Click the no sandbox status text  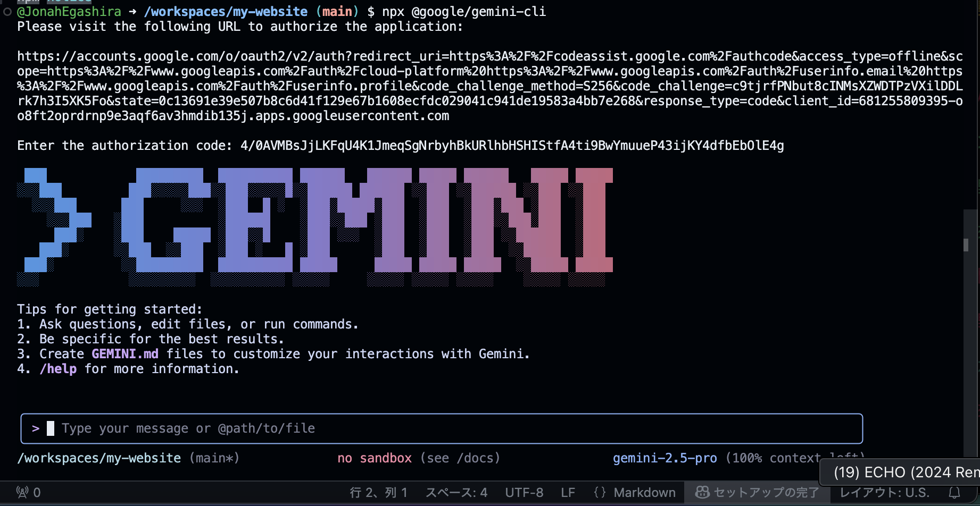375,458
